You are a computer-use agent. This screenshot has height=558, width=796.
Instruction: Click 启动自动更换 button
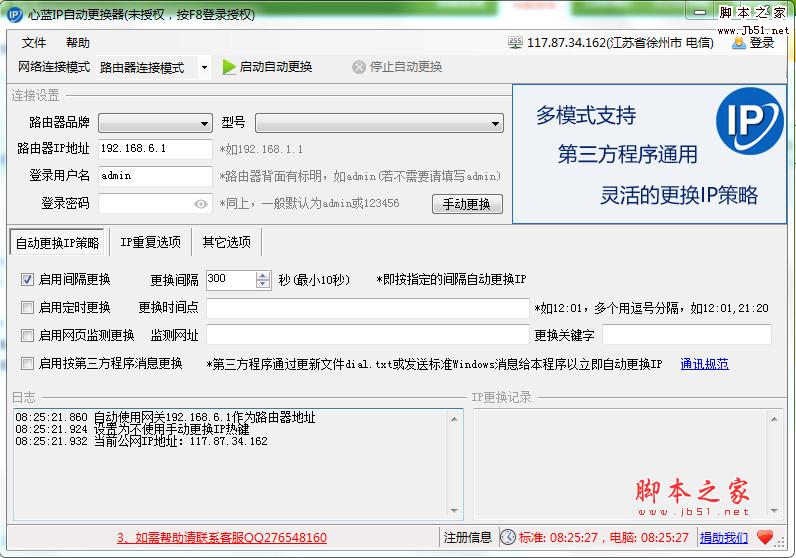(x=268, y=67)
